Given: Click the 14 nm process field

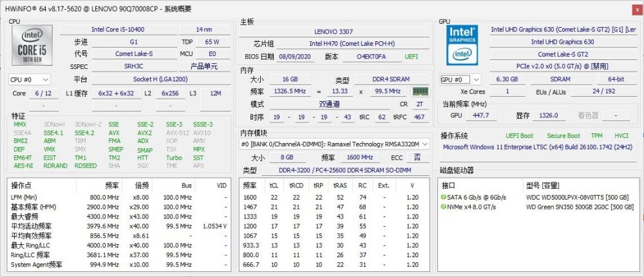Looking at the screenshot, I should [x=204, y=30].
